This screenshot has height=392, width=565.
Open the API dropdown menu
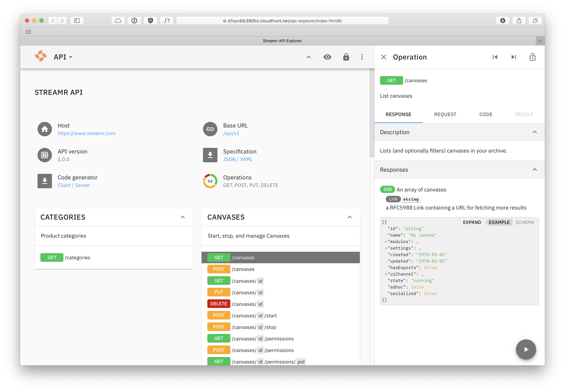coord(63,57)
